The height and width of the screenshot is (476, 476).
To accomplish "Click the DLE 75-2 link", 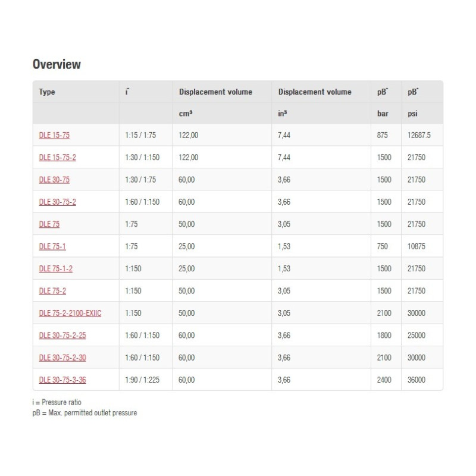I will pyautogui.click(x=52, y=291).
